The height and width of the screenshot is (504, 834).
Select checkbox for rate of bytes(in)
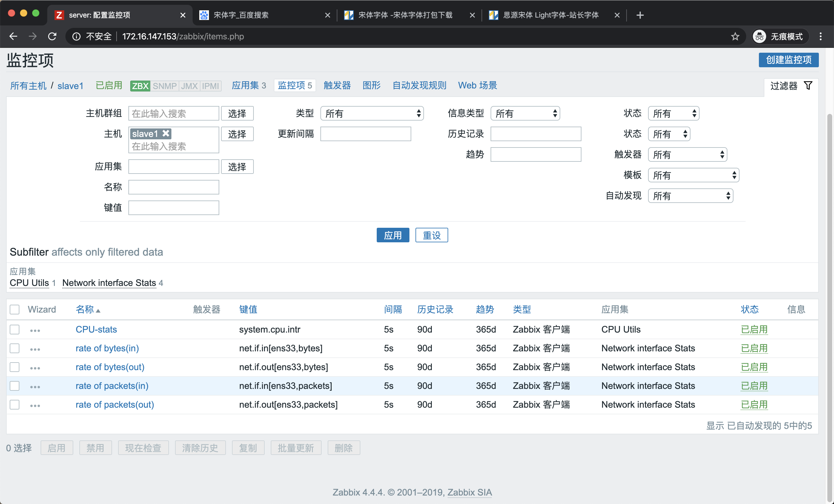[x=15, y=348]
